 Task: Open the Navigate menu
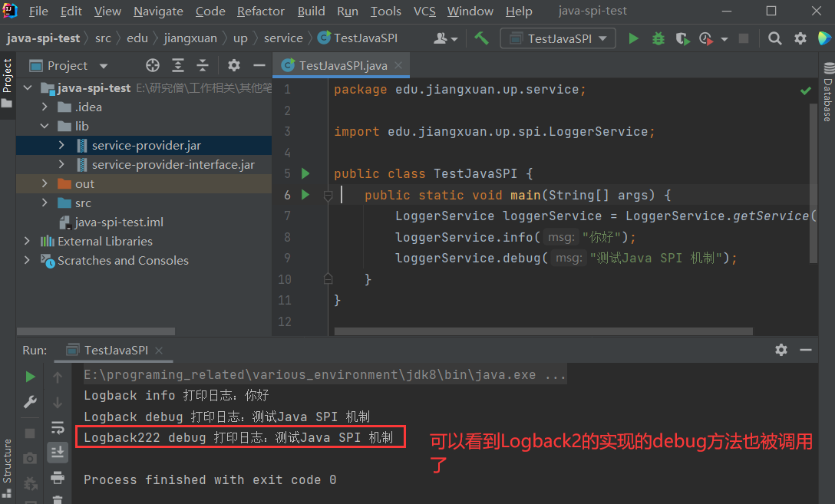158,11
